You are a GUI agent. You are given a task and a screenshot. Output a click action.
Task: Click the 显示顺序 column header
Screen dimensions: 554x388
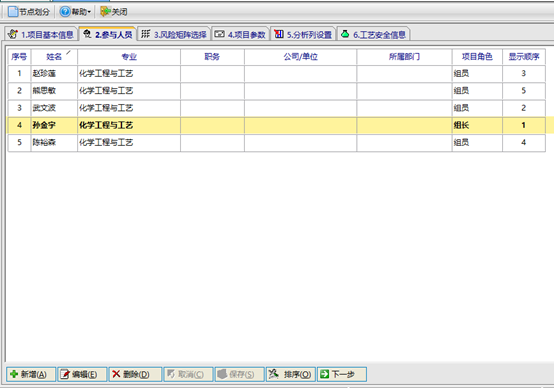click(x=524, y=57)
